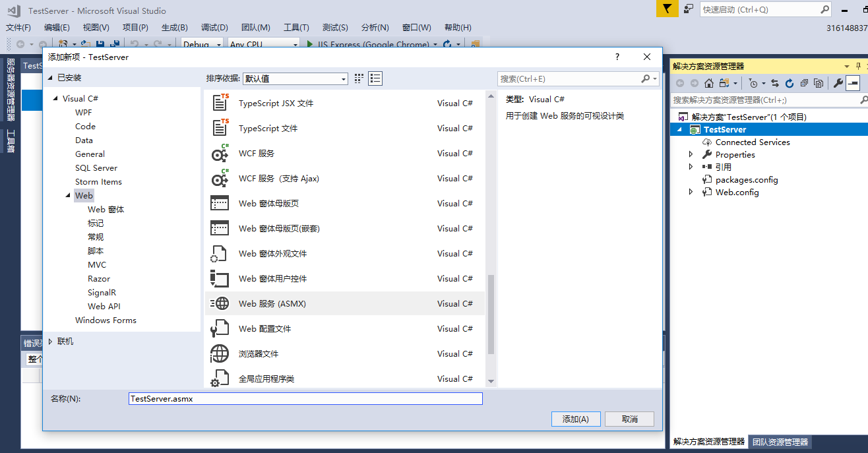The image size is (868, 453).
Task: Open the 帮助(H) menu
Action: click(458, 27)
